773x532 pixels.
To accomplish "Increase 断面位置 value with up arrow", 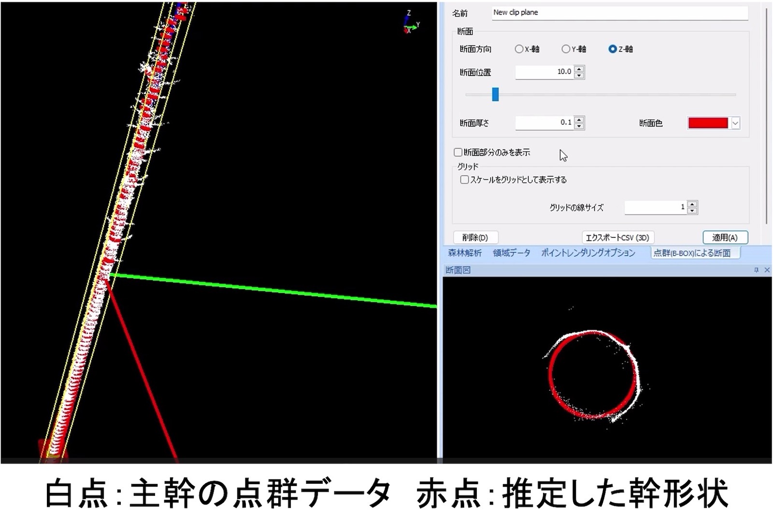I will point(579,69).
